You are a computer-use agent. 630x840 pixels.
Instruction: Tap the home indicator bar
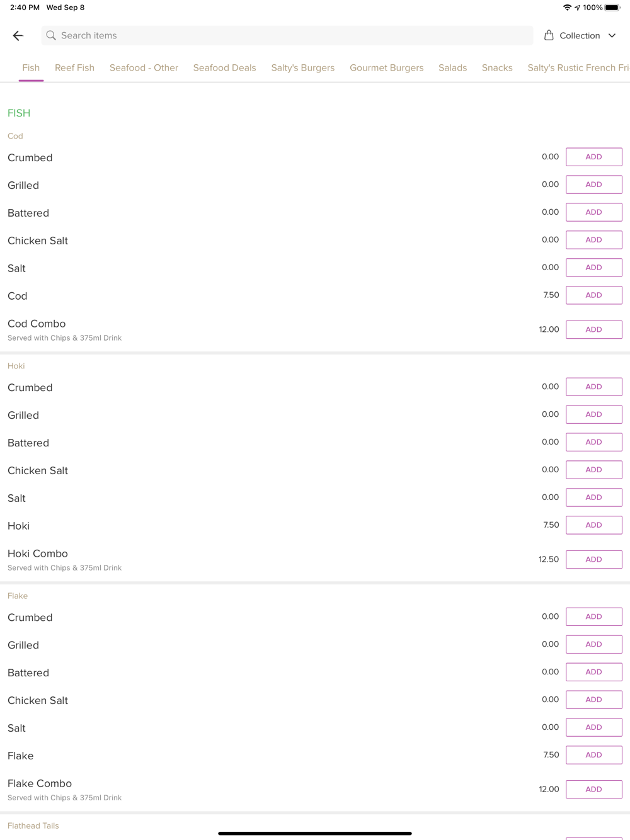pyautogui.click(x=315, y=833)
